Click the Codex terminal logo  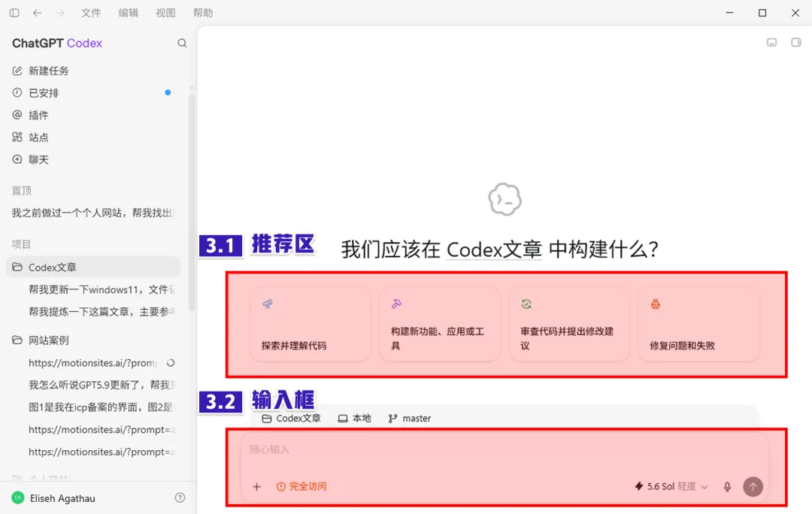[x=505, y=199]
